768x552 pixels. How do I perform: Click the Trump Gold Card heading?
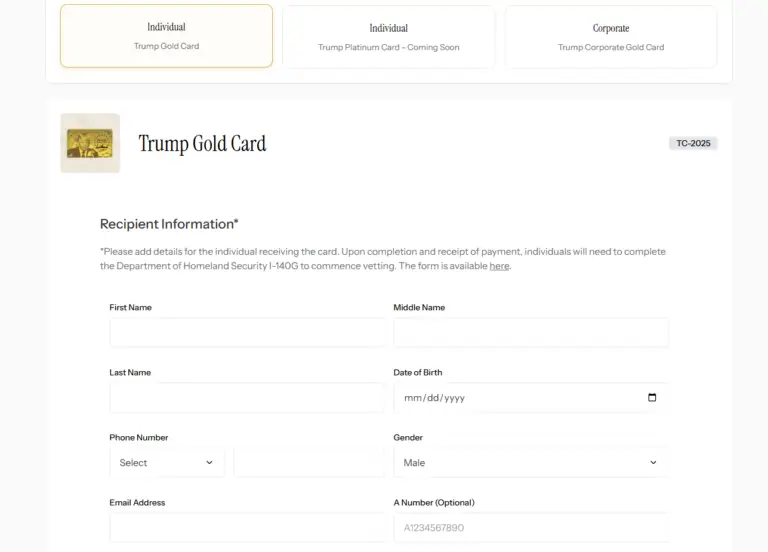tap(202, 144)
